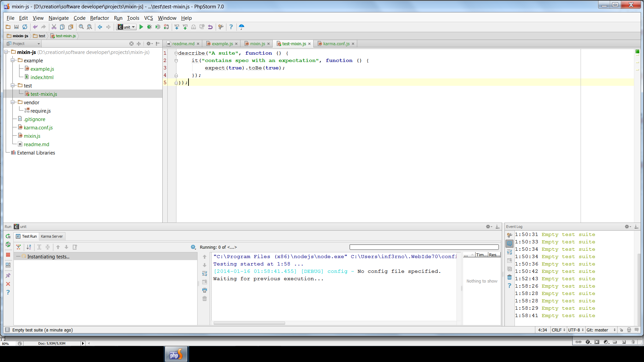
Task: Click the Tim... column header
Action: click(x=482, y=255)
